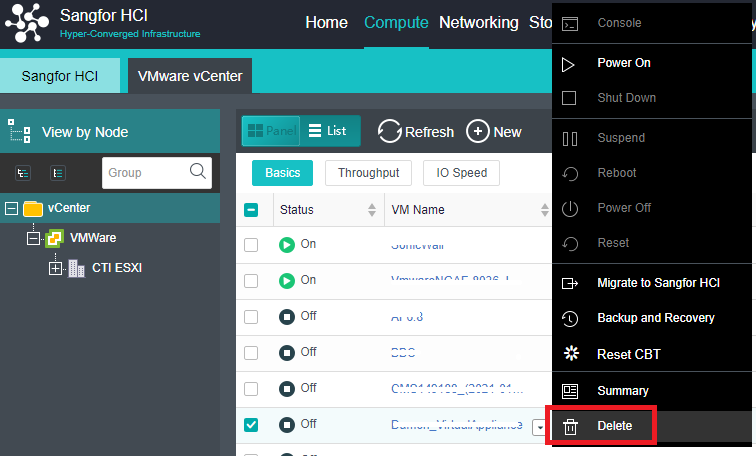Open the Networking menu
The height and width of the screenshot is (456, 756).
(x=478, y=23)
